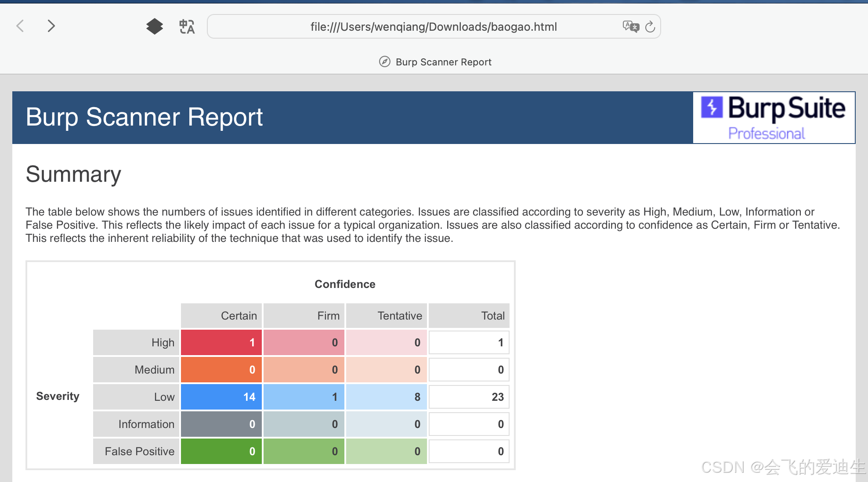Click the browser back arrow
This screenshot has width=868, height=482.
click(20, 26)
